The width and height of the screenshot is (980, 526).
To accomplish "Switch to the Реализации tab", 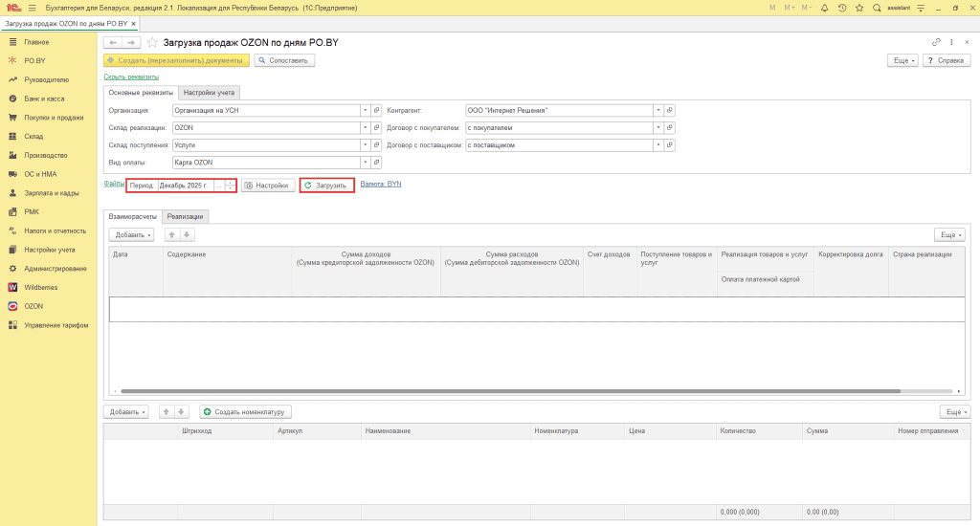I will tap(185, 217).
